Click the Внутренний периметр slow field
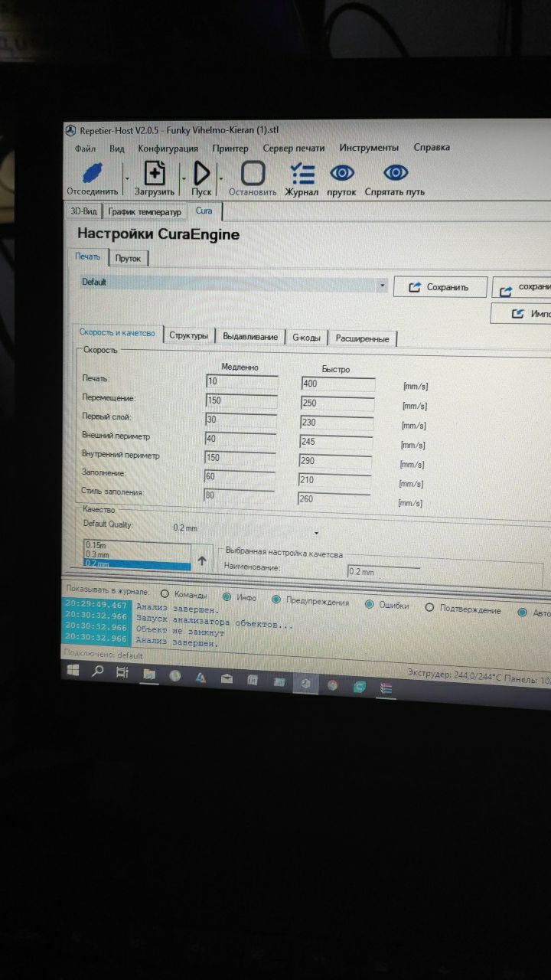 (240, 458)
